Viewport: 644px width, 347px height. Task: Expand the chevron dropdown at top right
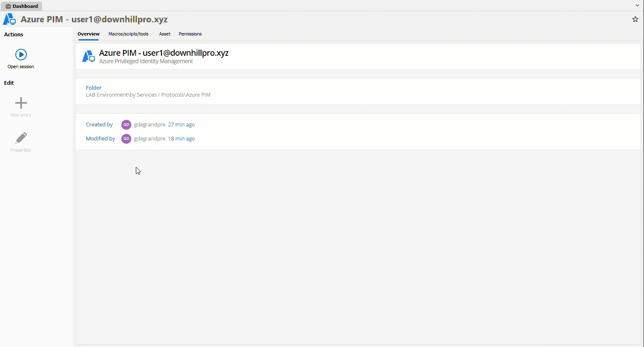637,5
